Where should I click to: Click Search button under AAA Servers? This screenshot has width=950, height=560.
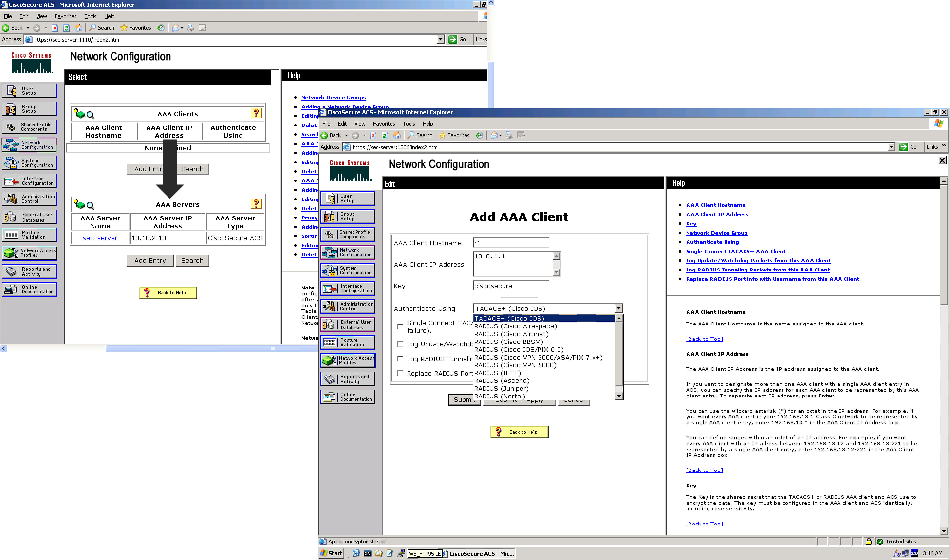tap(192, 261)
